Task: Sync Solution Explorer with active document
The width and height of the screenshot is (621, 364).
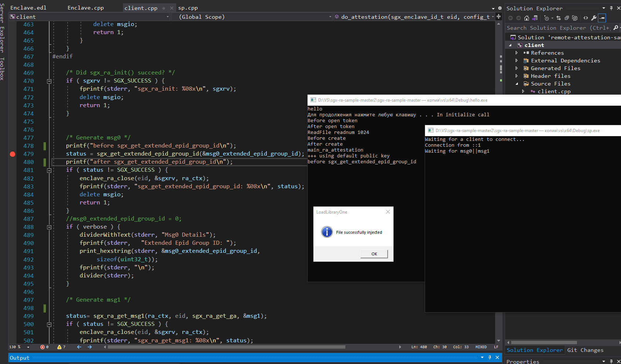Action: (558, 18)
